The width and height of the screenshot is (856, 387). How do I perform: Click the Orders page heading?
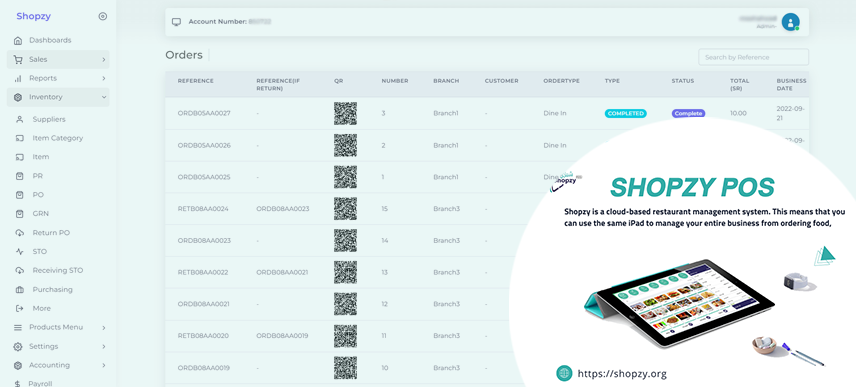pos(184,55)
